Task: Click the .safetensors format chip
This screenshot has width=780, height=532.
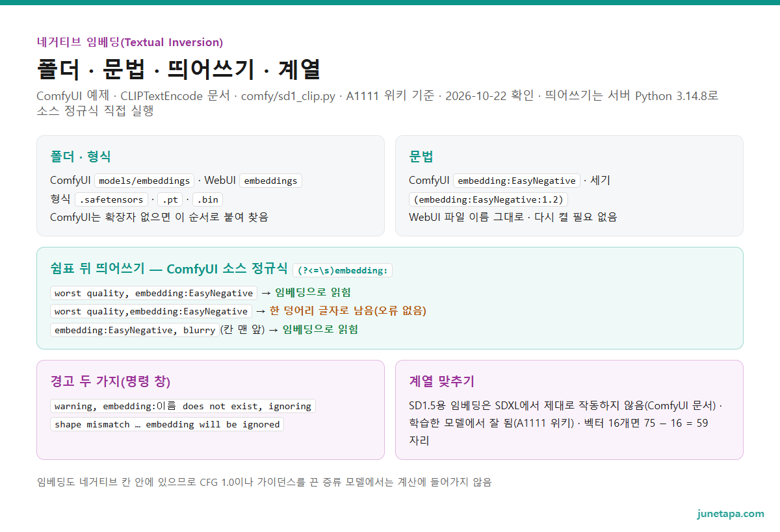Action: pos(110,199)
